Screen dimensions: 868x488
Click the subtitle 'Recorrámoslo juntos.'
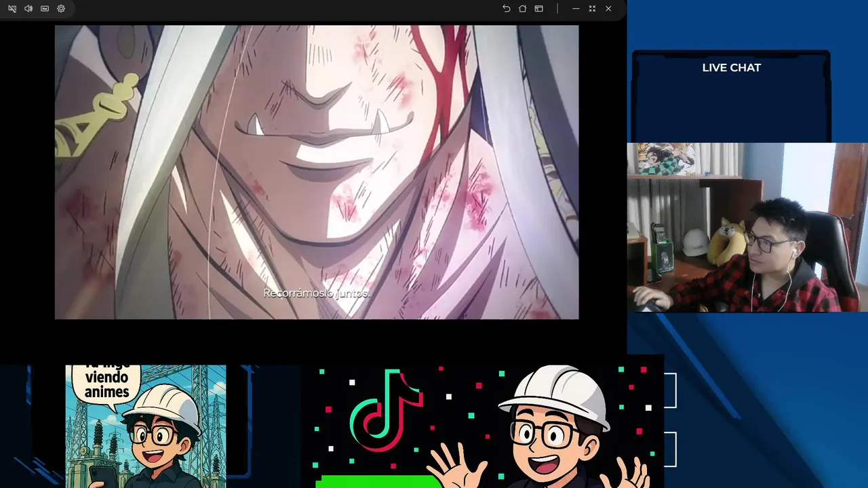[316, 293]
